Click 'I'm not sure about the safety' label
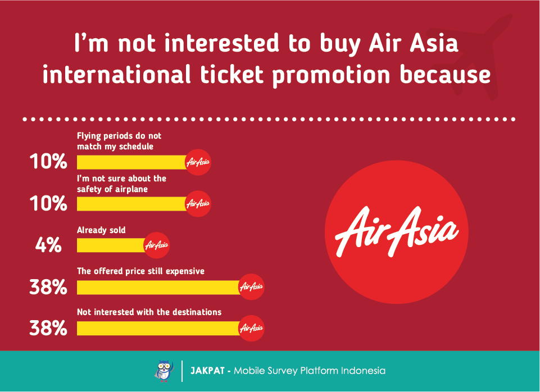Image resolution: width=540 pixels, height=392 pixels. pos(121,184)
